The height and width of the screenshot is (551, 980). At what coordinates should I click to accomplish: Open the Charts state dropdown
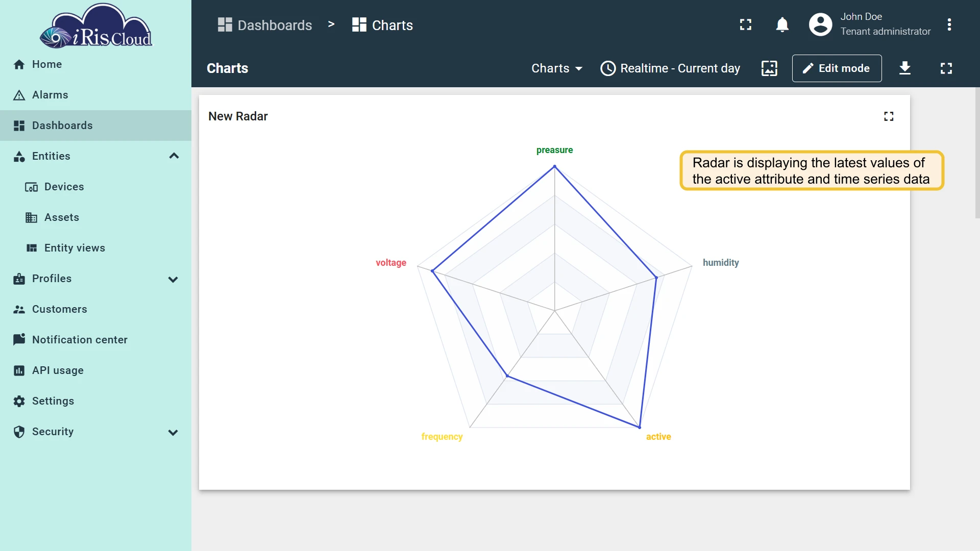pos(557,68)
